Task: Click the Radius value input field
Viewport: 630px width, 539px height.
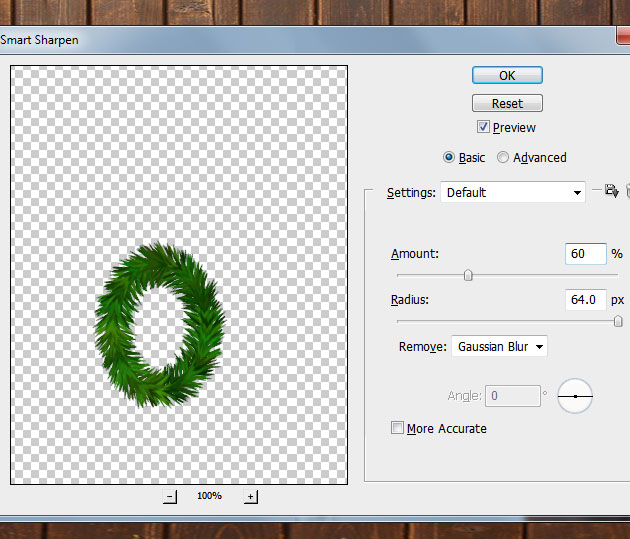Action: pyautogui.click(x=585, y=300)
